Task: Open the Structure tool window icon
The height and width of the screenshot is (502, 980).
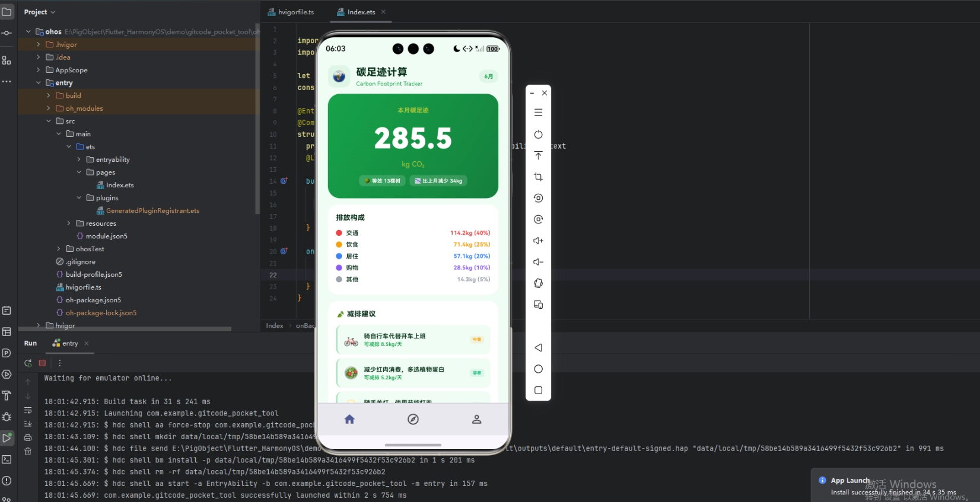Action: [x=7, y=60]
